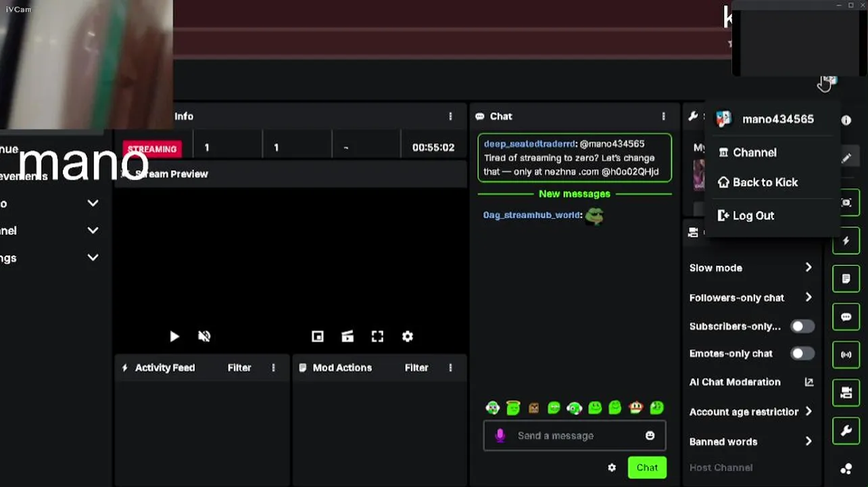This screenshot has height=487, width=868.
Task: Click the green frog emoji in chat message
Action: click(594, 216)
